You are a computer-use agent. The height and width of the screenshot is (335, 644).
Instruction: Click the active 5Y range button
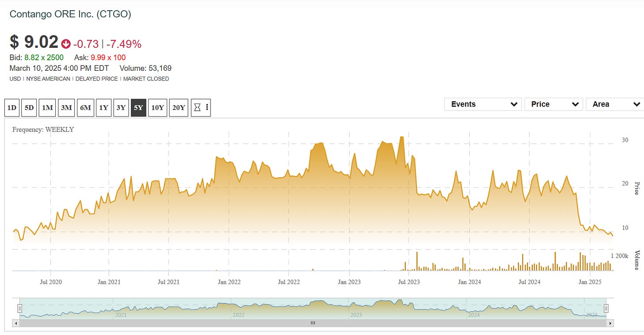(x=138, y=108)
